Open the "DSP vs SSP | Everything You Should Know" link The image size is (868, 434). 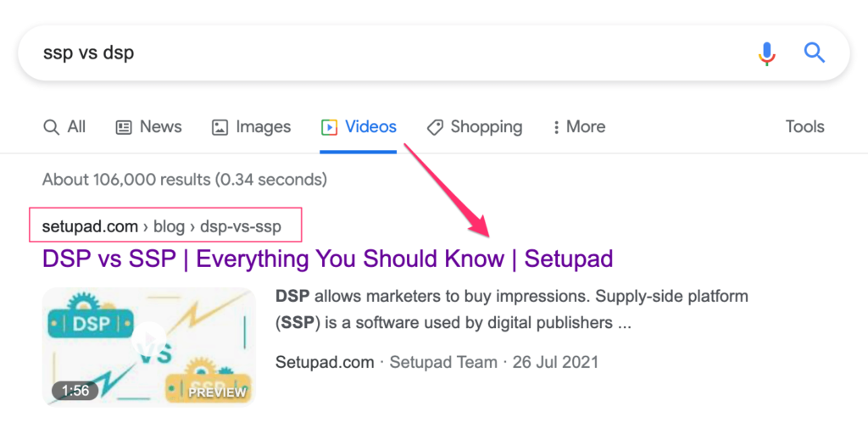327,259
